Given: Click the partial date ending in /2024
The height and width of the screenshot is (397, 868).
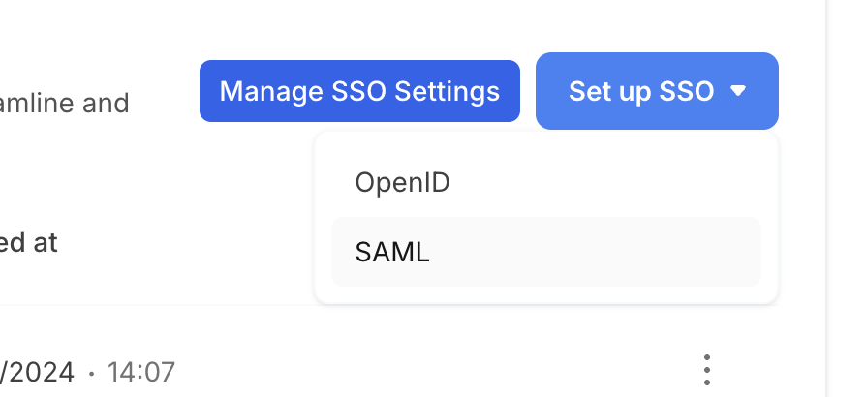Looking at the screenshot, I should pyautogui.click(x=39, y=371).
